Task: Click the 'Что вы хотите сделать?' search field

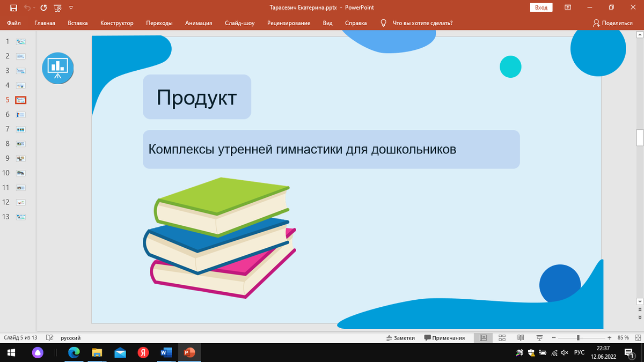Action: tap(422, 23)
